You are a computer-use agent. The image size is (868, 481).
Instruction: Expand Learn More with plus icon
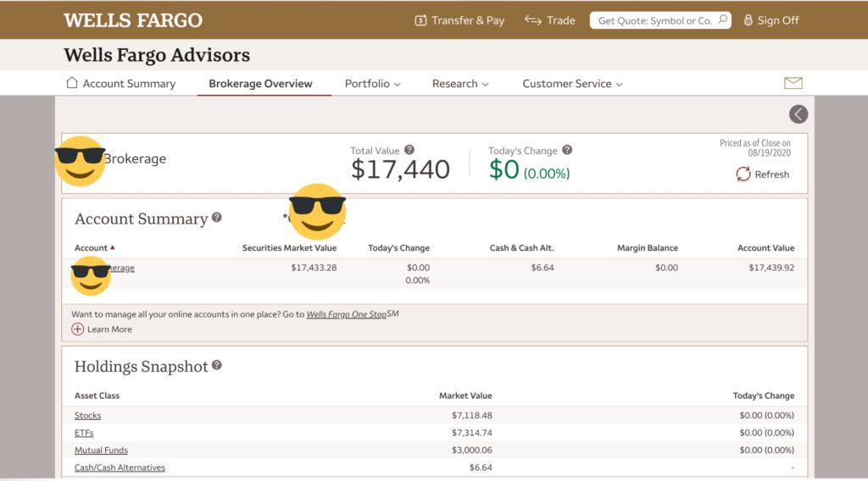[78, 329]
